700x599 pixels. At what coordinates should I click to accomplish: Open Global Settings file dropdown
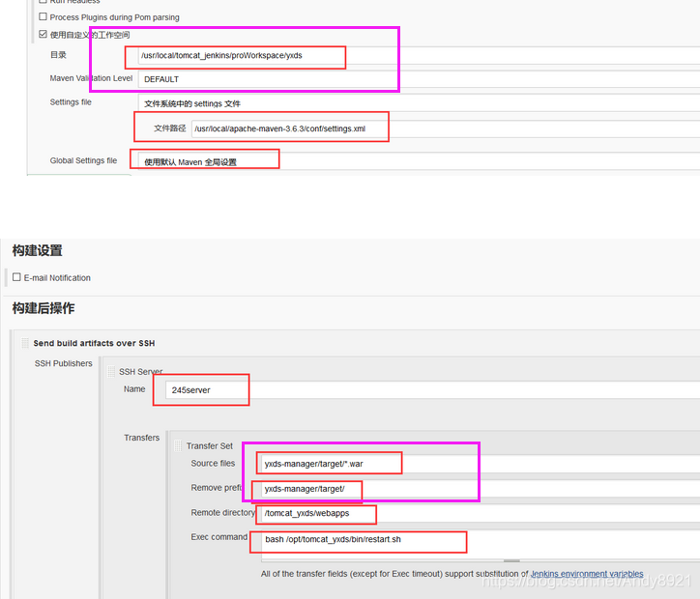(419, 161)
